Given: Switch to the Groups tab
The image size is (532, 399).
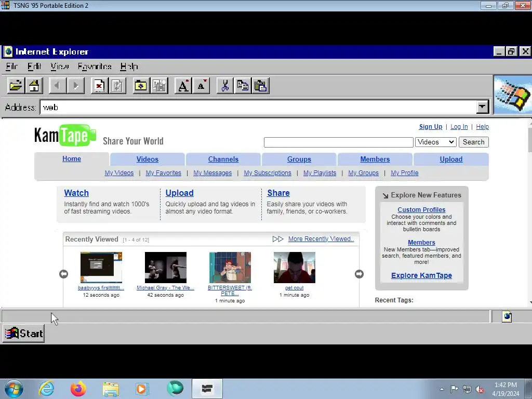Looking at the screenshot, I should 299,159.
